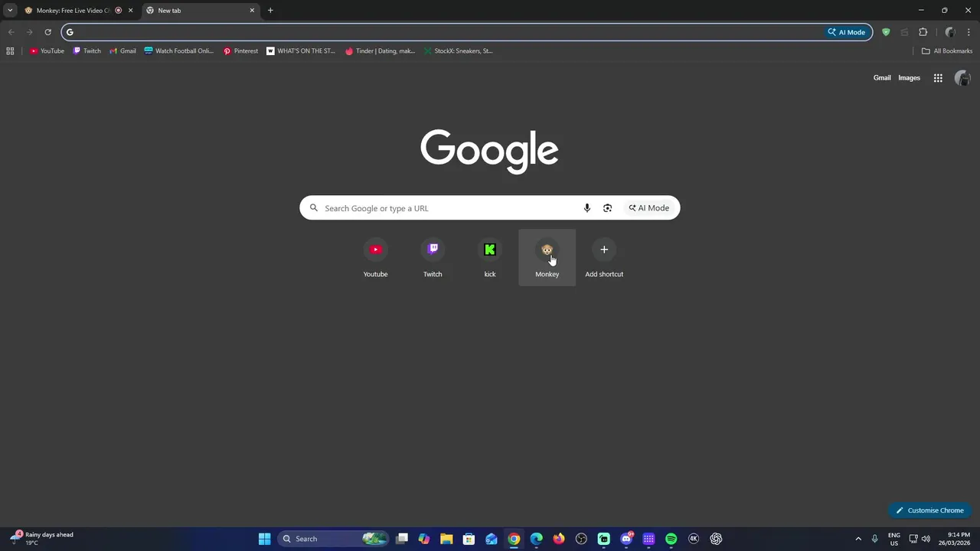Search by image with Google Lens icon
Screen dimensions: 980x551
point(607,208)
